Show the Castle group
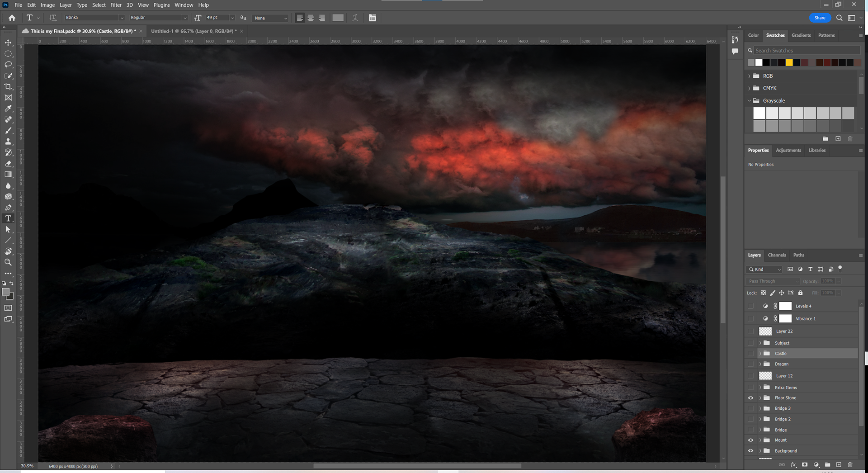The width and height of the screenshot is (868, 473). (750, 354)
